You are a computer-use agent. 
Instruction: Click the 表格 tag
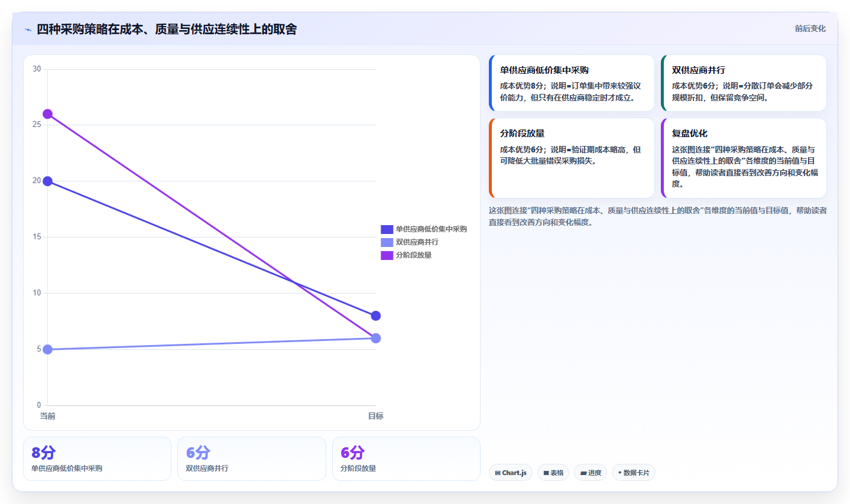point(553,473)
